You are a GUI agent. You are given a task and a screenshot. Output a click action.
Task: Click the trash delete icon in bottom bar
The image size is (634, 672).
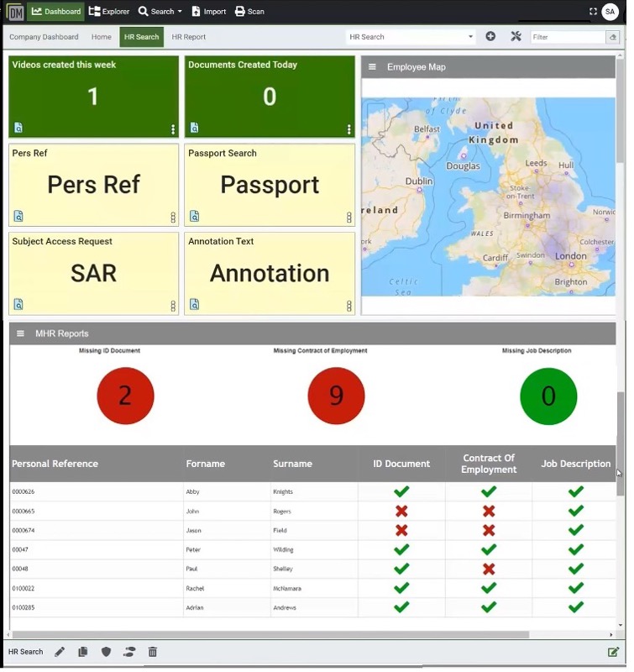click(x=153, y=653)
